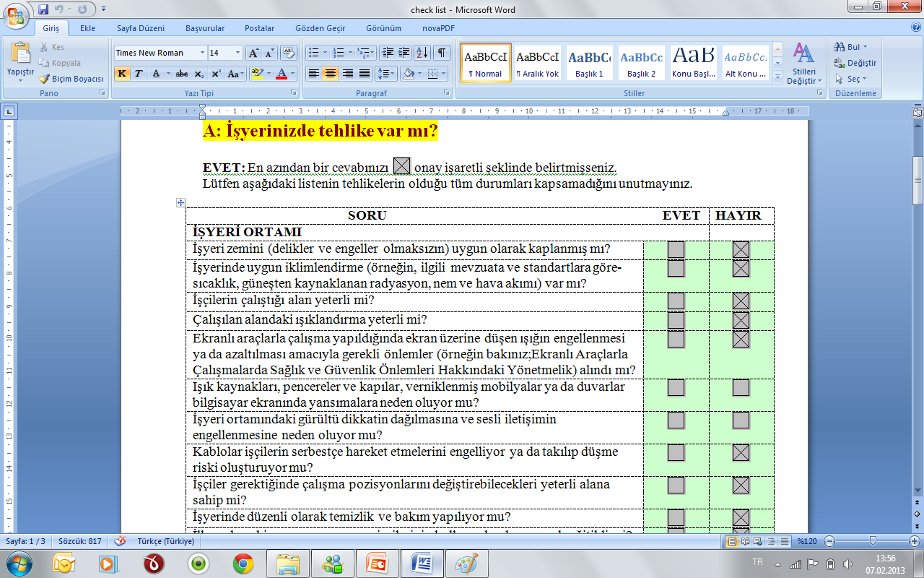Click the table move handle above SORU table
This screenshot has height=578, width=924.
click(181, 203)
